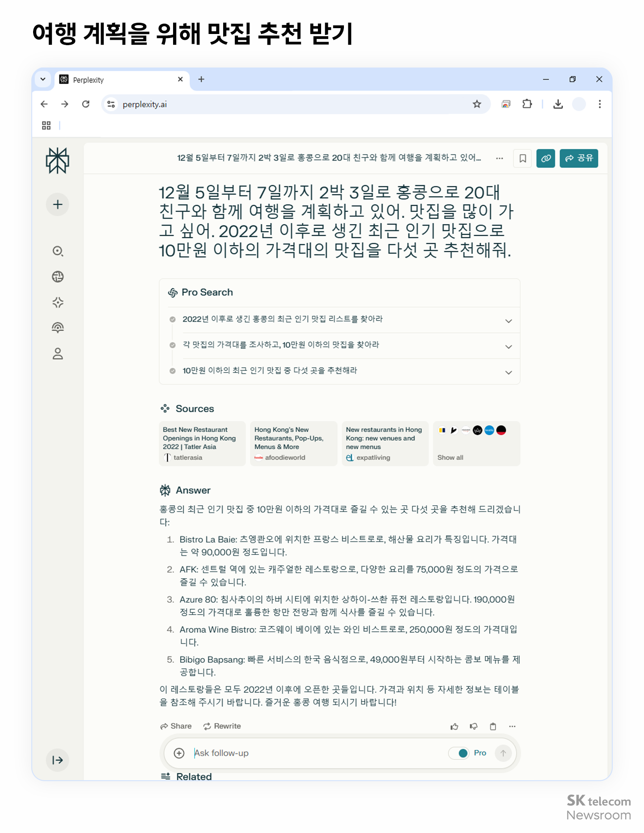This screenshot has height=833, width=644.
Task: Close the Perplexity tab
Action: 180,79
